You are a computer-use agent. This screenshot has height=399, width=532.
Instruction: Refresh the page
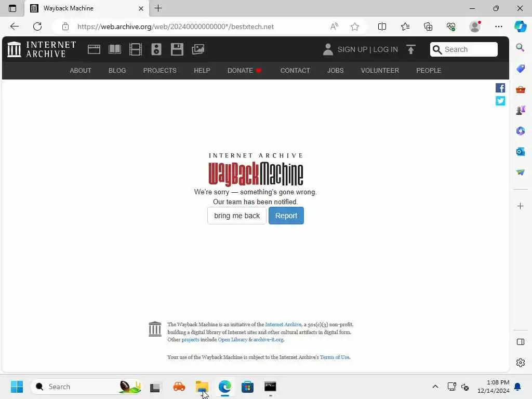(37, 26)
